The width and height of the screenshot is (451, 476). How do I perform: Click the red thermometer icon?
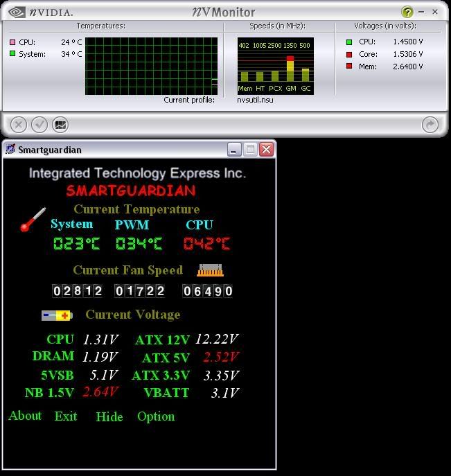coord(33,220)
